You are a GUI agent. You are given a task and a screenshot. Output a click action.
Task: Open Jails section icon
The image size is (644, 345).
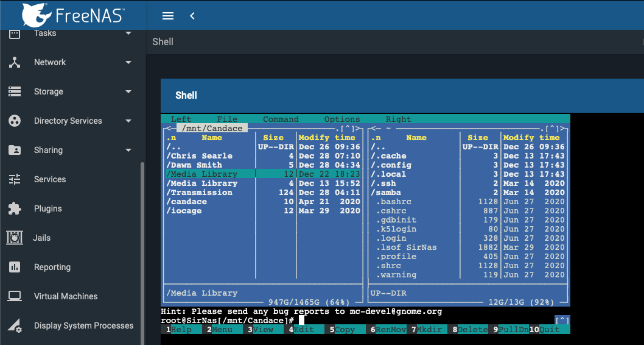(15, 238)
